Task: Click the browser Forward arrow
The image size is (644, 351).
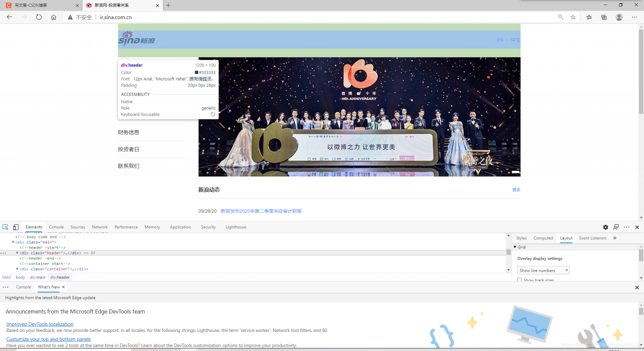Action: point(24,17)
